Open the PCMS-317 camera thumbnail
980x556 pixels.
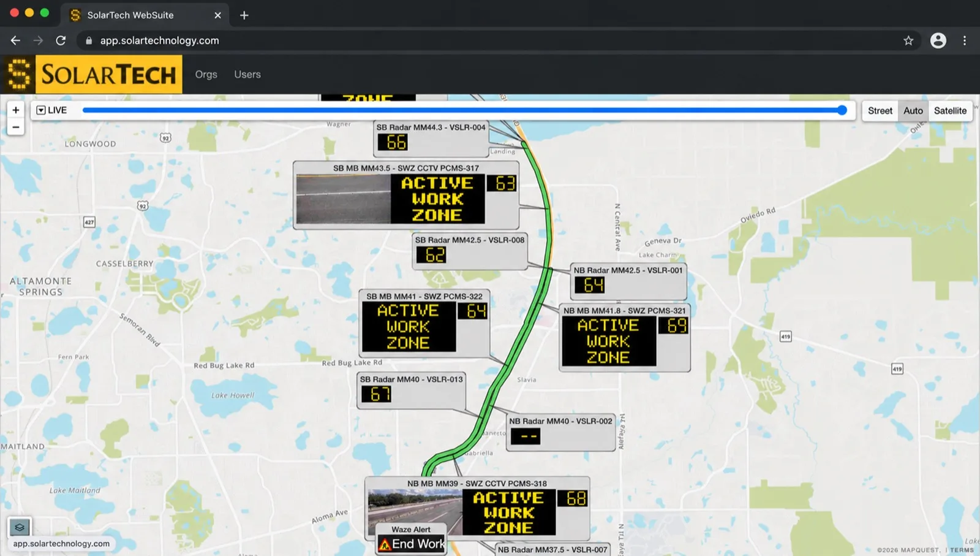[x=344, y=199]
